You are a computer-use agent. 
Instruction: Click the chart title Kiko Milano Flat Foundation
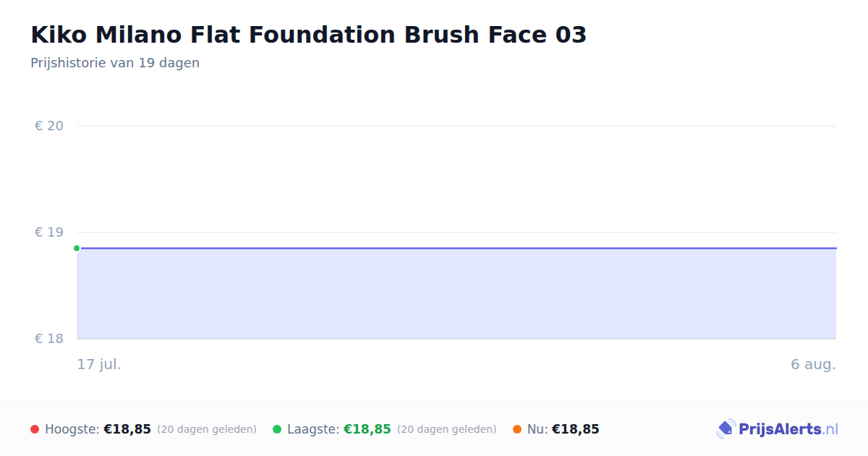309,35
